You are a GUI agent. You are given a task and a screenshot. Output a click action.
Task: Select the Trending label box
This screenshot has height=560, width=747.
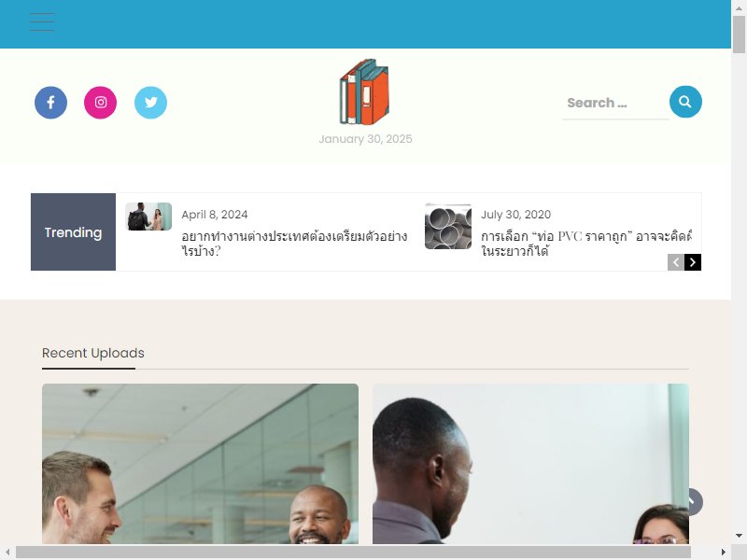tap(74, 231)
